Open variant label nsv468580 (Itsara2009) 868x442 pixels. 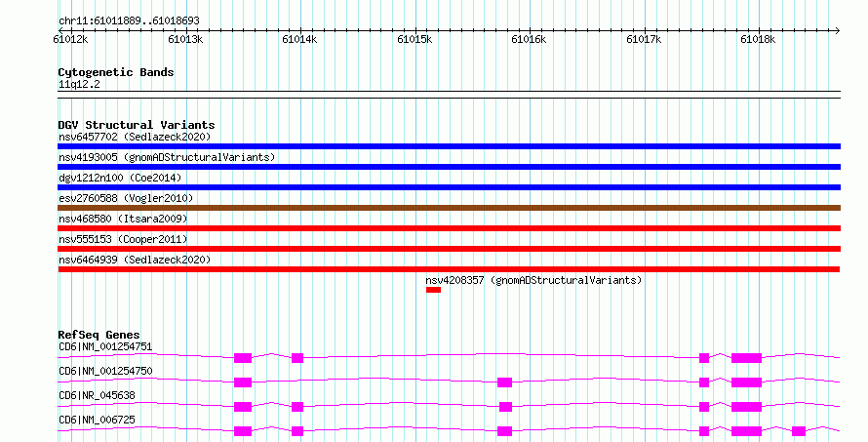click(123, 219)
